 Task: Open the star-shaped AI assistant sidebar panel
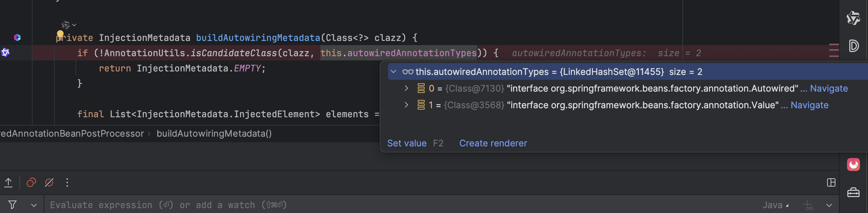(853, 18)
